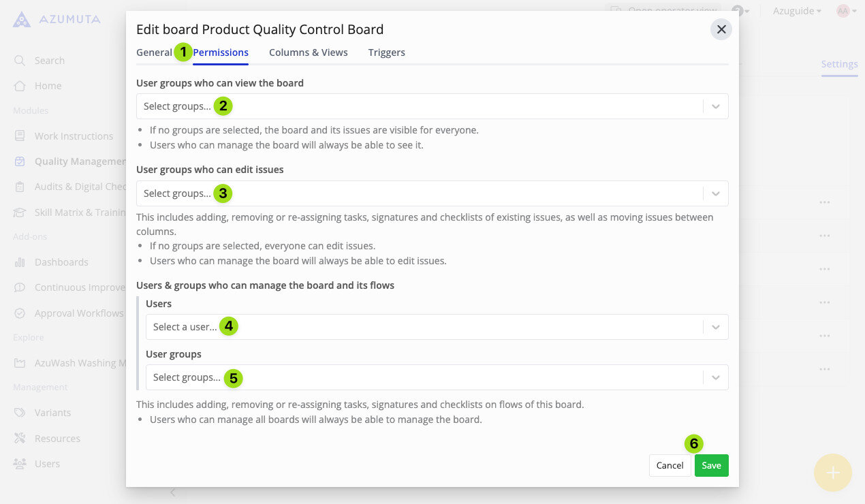Click the Approval Workflows checkmark icon

tap(20, 313)
